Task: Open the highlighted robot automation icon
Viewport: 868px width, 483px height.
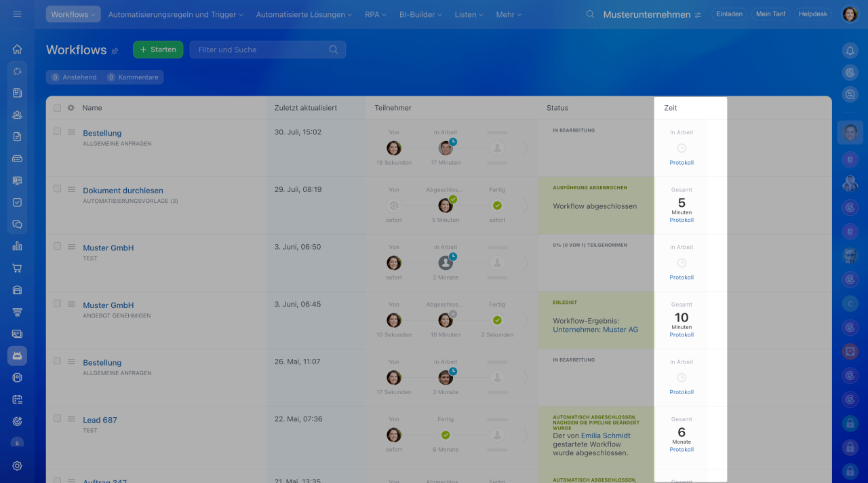Action: click(x=17, y=355)
